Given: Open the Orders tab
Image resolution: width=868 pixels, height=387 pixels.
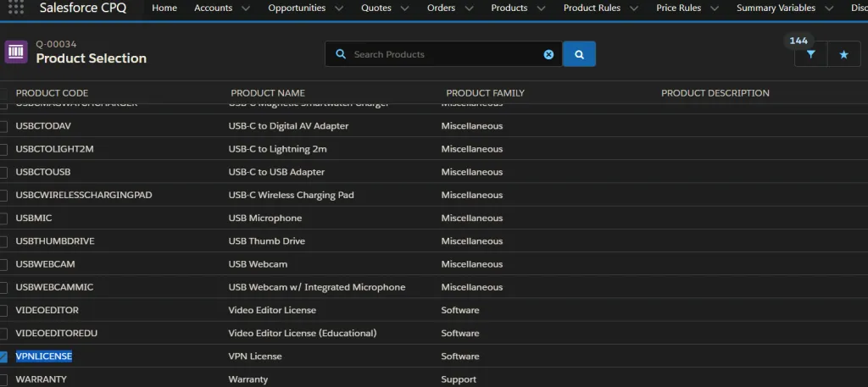Looking at the screenshot, I should point(441,8).
